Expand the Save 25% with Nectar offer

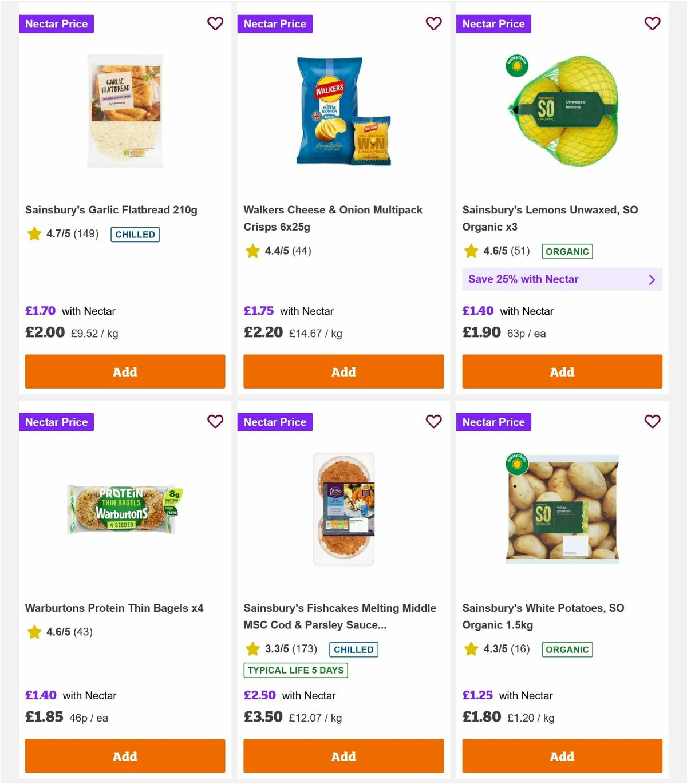pyautogui.click(x=562, y=279)
